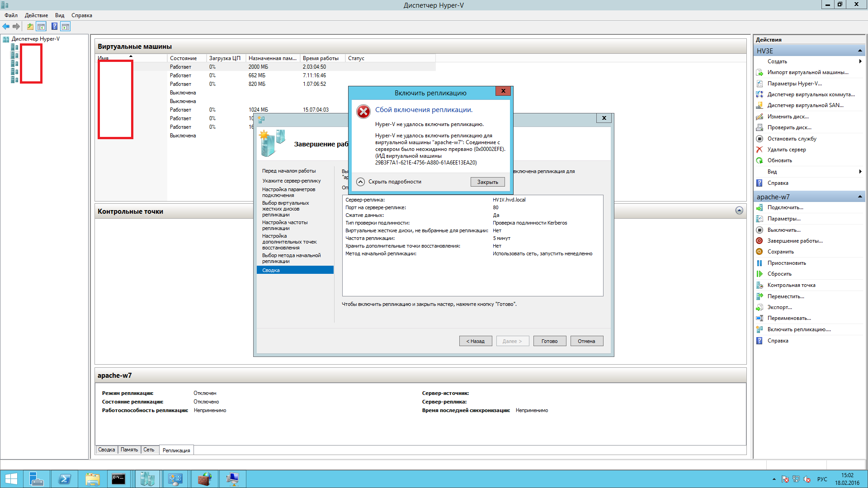Click the Назад button in the wizard
Screen dimensions: 868x488
pos(476,341)
